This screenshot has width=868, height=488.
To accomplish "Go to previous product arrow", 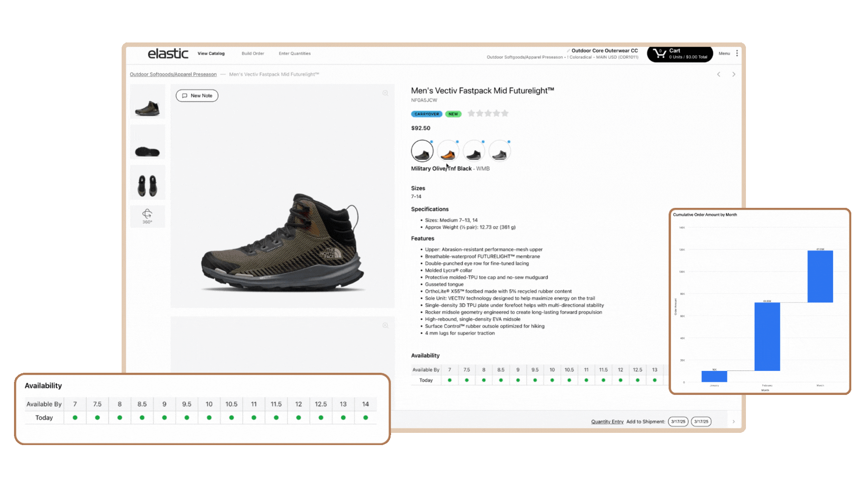I will pos(718,74).
